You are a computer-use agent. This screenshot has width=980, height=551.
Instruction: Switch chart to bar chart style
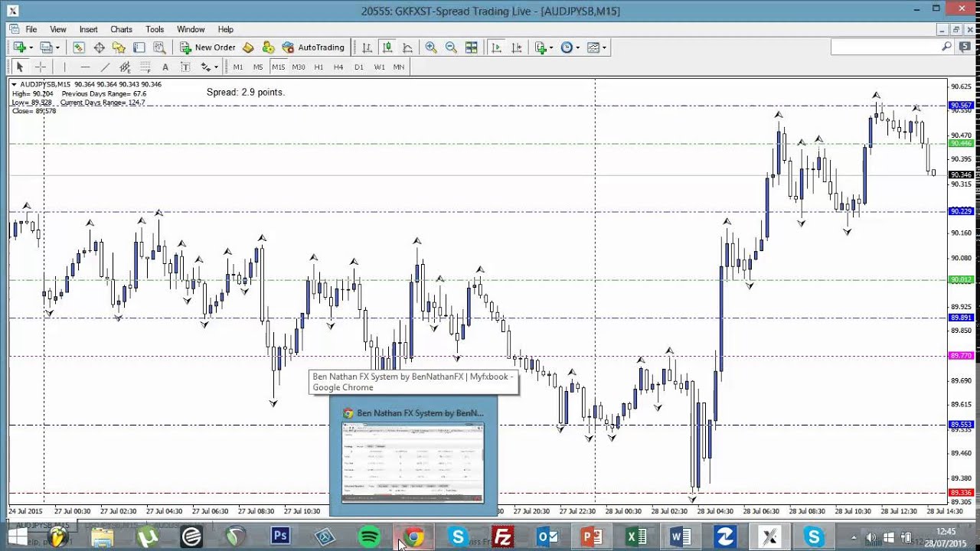(x=367, y=47)
